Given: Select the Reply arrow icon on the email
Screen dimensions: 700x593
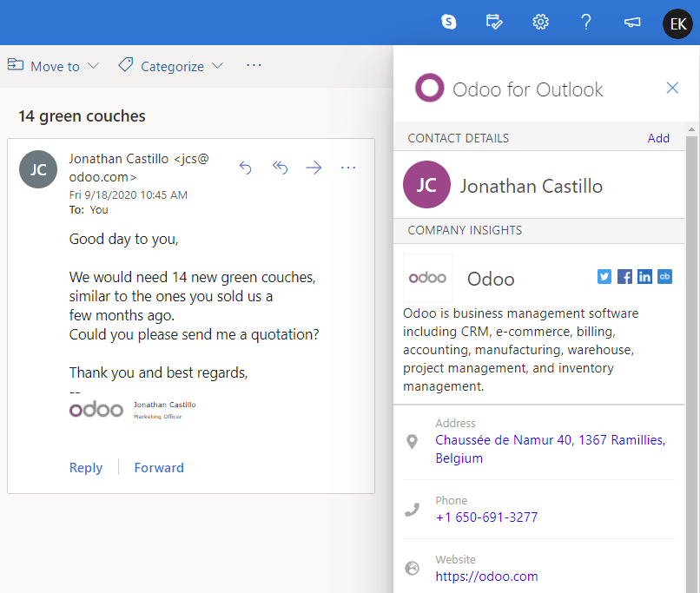Looking at the screenshot, I should [x=246, y=167].
